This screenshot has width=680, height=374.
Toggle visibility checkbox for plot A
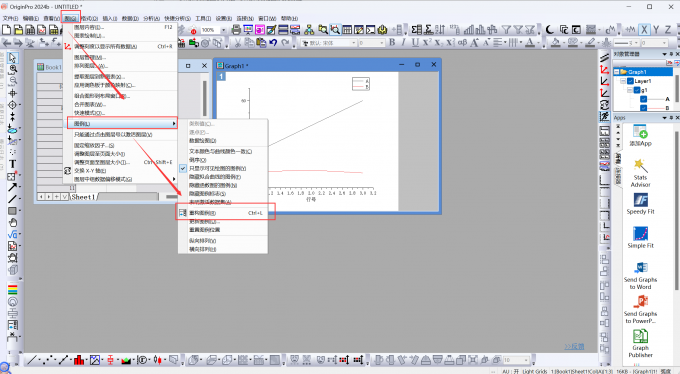pos(644,99)
